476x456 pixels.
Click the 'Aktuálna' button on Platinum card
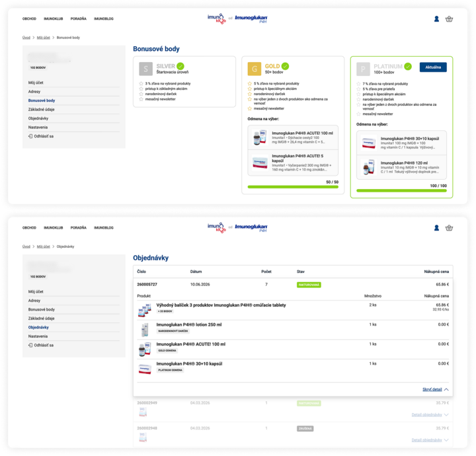(x=433, y=67)
